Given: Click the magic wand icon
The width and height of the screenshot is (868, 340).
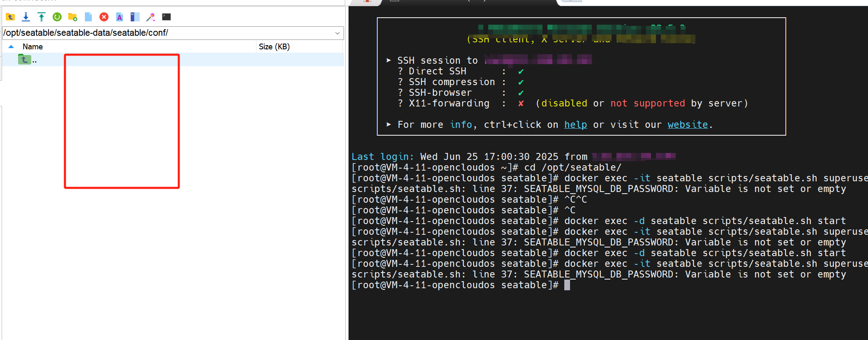Looking at the screenshot, I should coord(151,17).
